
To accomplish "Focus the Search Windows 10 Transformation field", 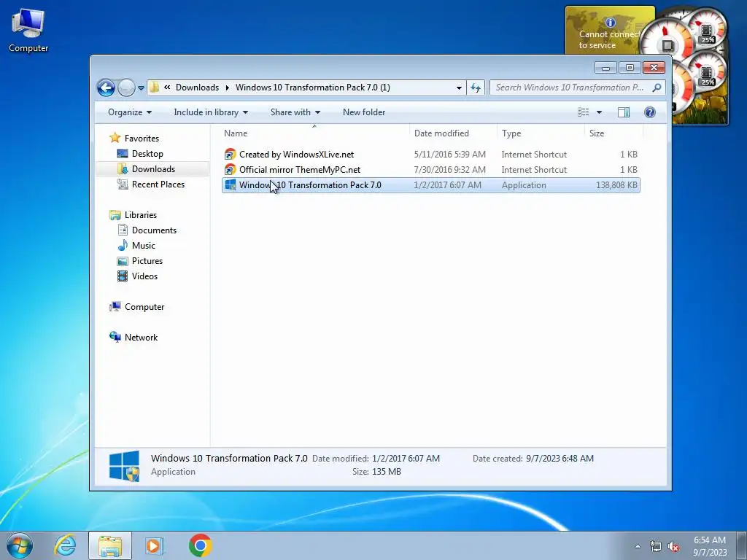I will (x=569, y=87).
